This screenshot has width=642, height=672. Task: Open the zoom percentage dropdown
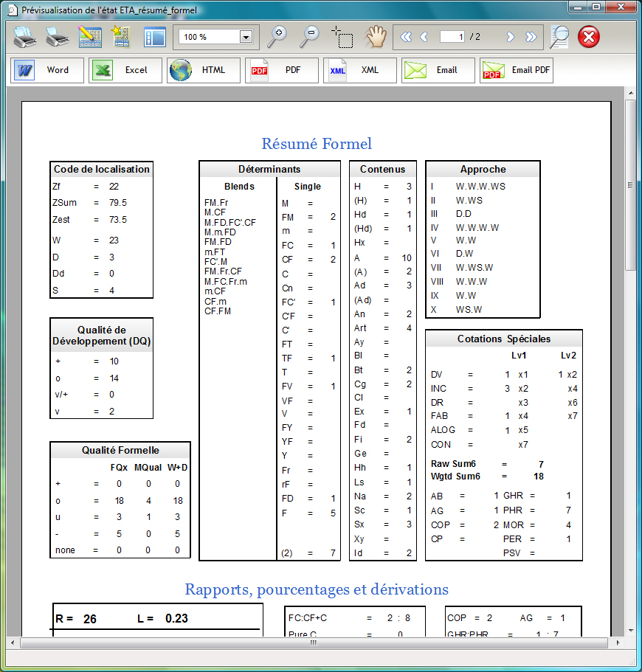(246, 37)
